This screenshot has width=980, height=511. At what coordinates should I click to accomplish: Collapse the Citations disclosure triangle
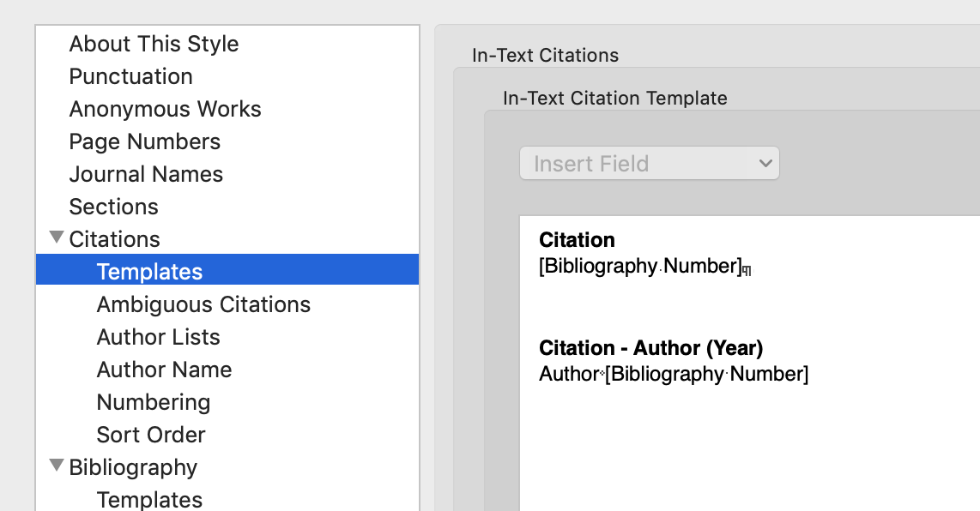pyautogui.click(x=57, y=238)
